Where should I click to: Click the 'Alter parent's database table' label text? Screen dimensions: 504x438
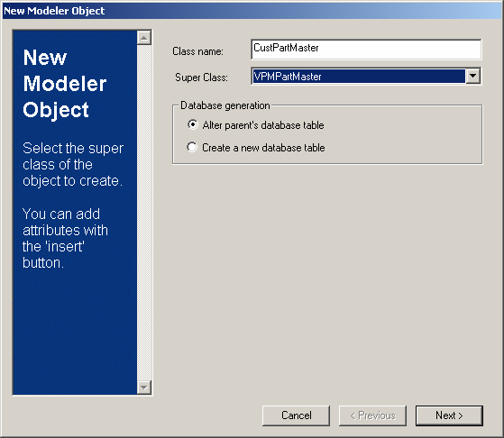[x=263, y=125]
